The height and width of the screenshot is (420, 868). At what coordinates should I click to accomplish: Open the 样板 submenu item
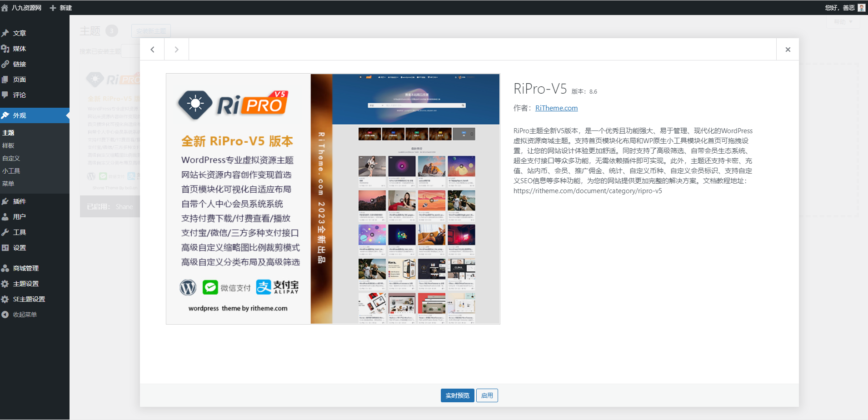tap(8, 145)
